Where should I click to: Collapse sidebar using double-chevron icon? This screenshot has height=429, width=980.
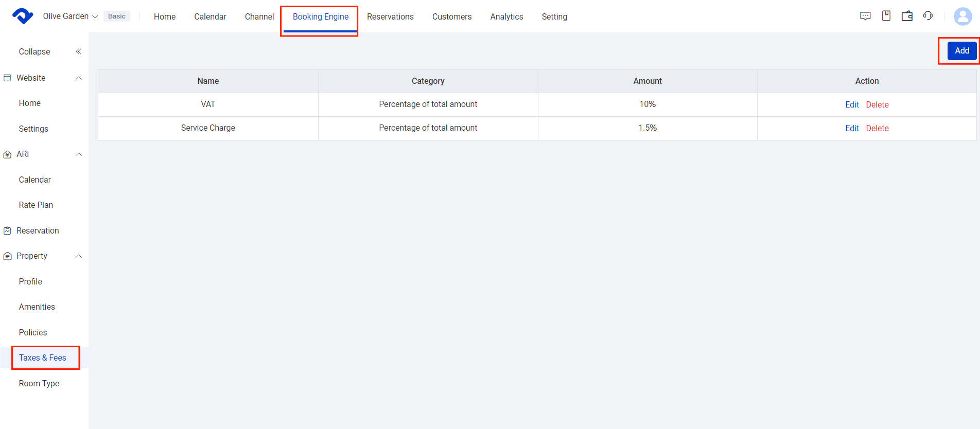[x=79, y=51]
